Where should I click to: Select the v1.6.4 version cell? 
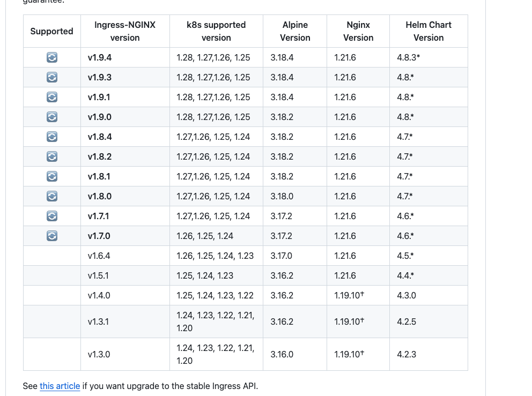click(x=125, y=256)
